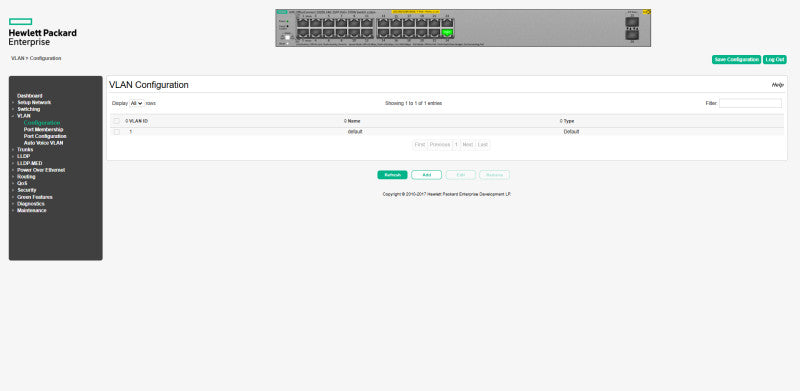The image size is (800, 391).
Task: Expand the Trunks sidebar section
Action: pos(25,150)
